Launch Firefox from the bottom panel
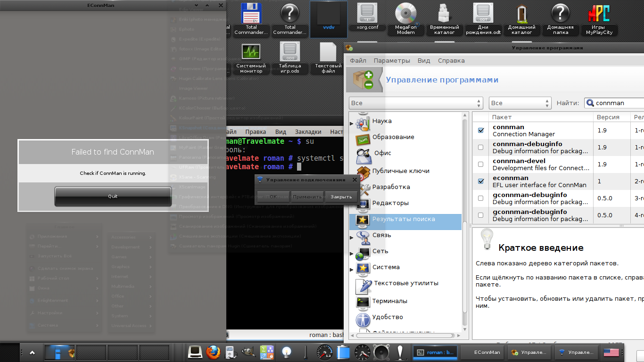 point(213,352)
